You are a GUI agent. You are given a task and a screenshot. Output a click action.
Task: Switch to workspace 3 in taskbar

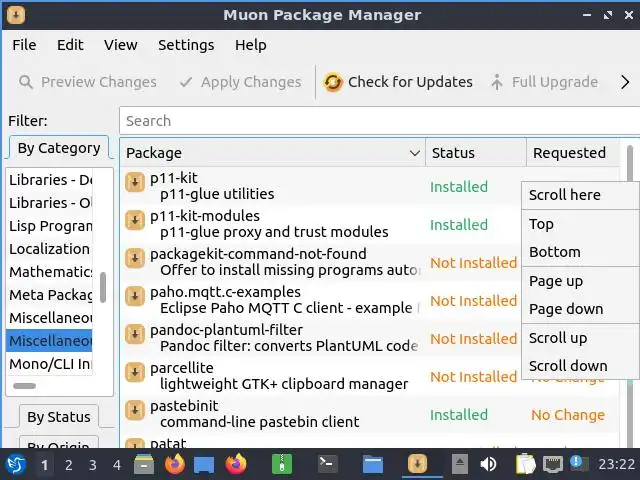point(93,465)
